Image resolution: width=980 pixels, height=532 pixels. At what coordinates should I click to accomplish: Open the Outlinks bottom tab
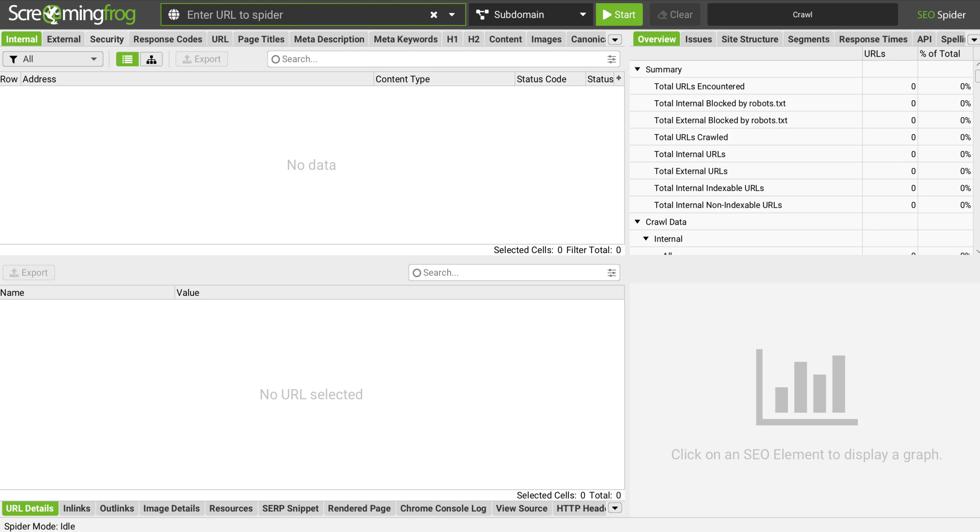[x=117, y=508]
